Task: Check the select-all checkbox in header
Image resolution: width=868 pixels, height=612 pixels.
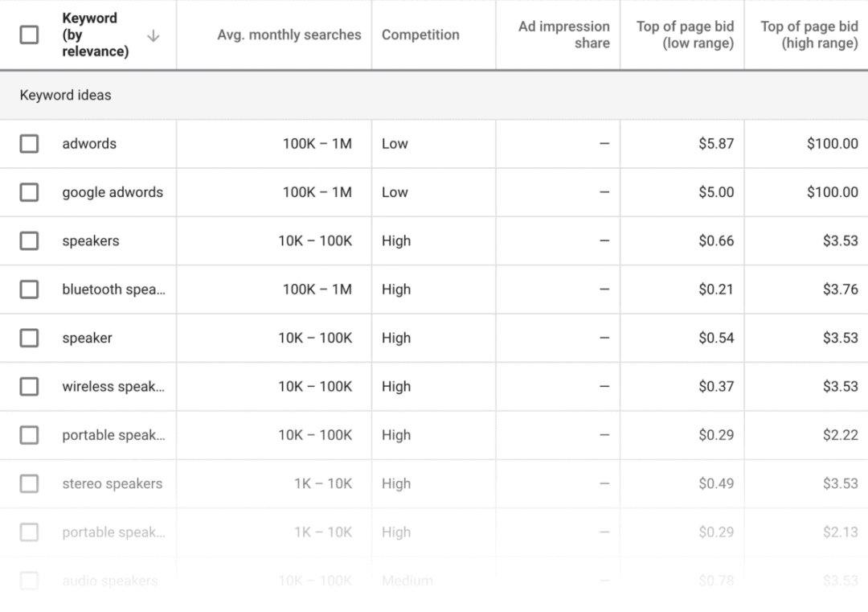Action: 29,35
